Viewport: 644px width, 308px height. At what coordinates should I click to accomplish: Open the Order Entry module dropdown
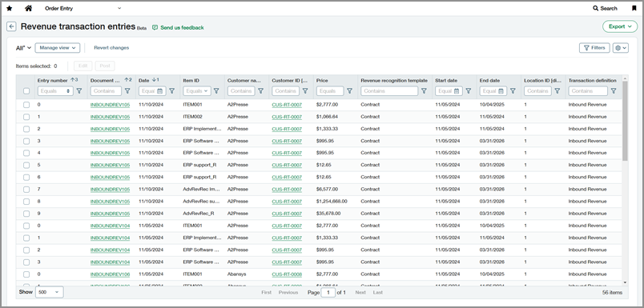click(x=83, y=8)
